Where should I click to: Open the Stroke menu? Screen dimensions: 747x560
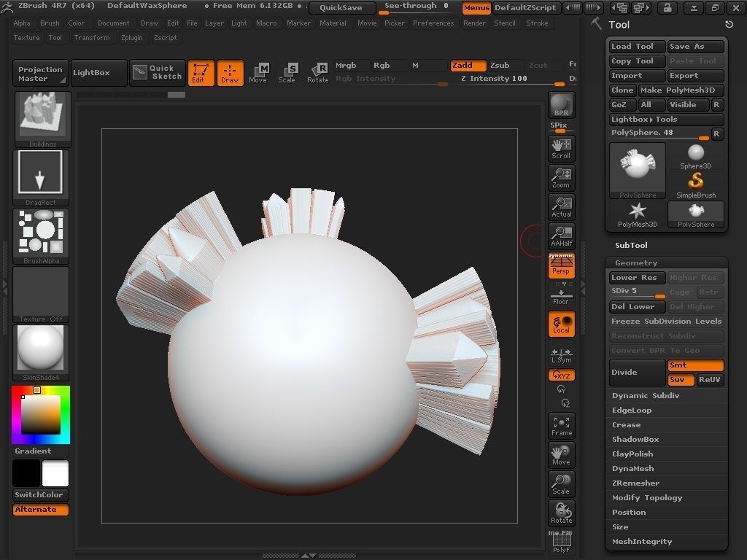coord(537,23)
